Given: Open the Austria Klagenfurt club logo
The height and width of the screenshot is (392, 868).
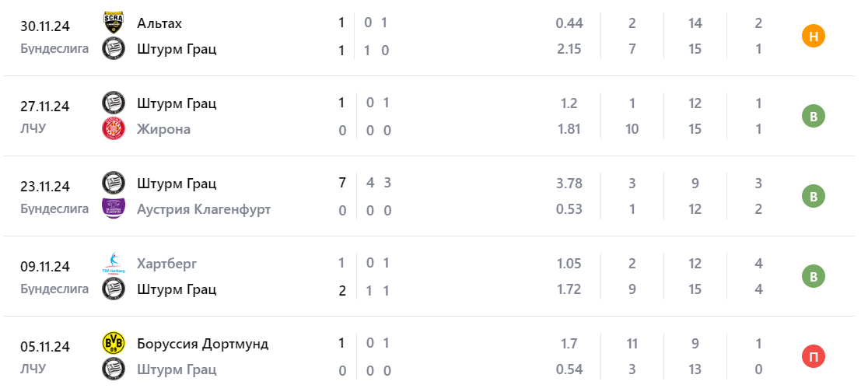Looking at the screenshot, I should (114, 209).
